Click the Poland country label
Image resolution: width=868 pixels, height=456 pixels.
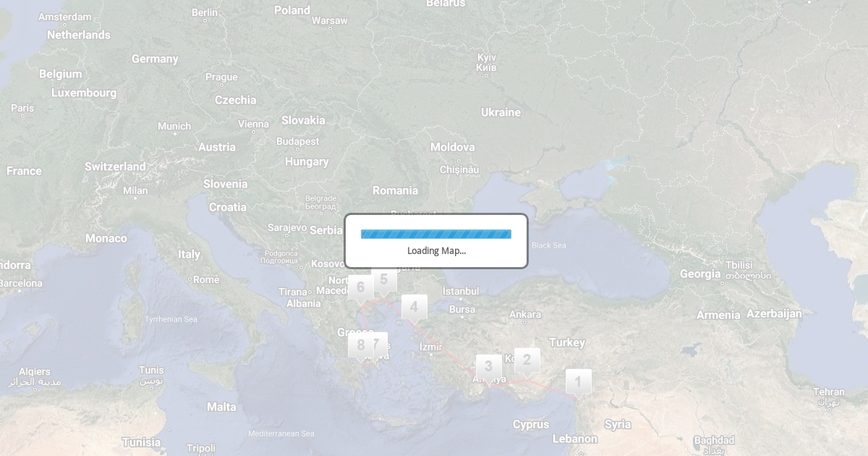pyautogui.click(x=292, y=10)
